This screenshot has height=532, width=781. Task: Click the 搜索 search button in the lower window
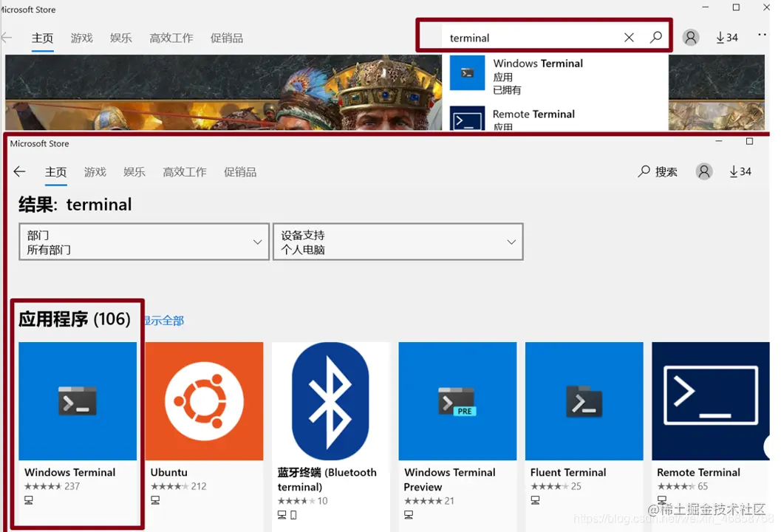tap(658, 172)
